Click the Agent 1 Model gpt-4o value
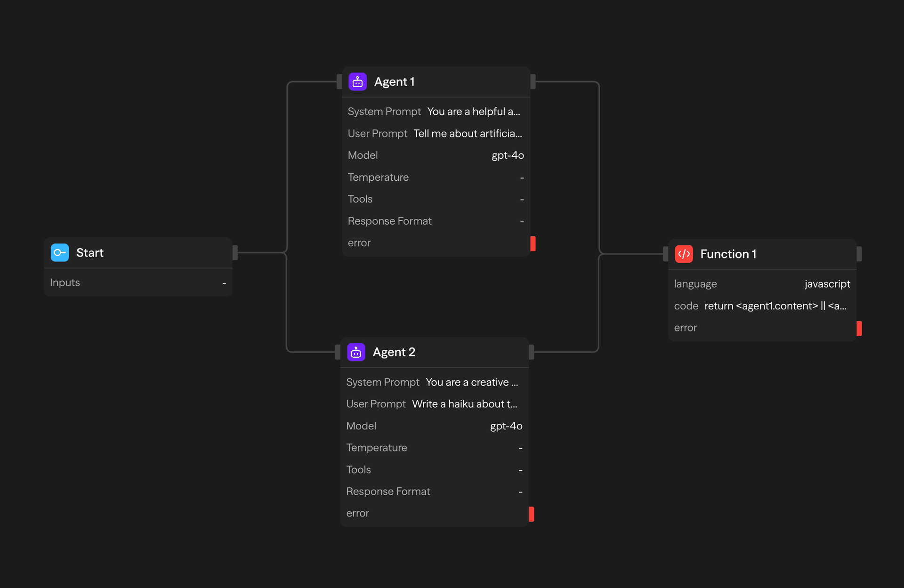Image resolution: width=904 pixels, height=588 pixels. tap(508, 155)
